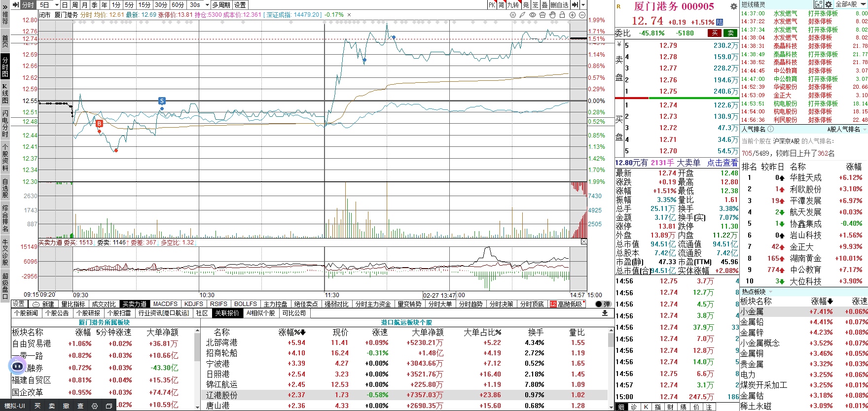Open the 个股公告 tab
This screenshot has height=411, width=868.
click(57, 313)
